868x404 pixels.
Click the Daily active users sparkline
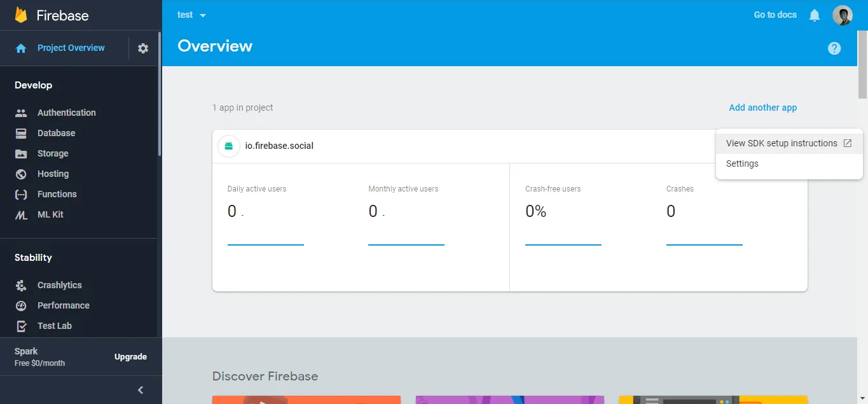coord(266,244)
